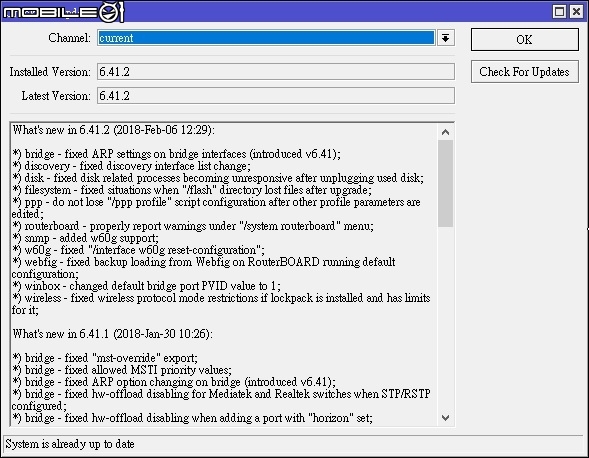Click the "winbox - changed default bridge port PVID" line
Viewport: 589px width, 458px height.
pos(146,286)
